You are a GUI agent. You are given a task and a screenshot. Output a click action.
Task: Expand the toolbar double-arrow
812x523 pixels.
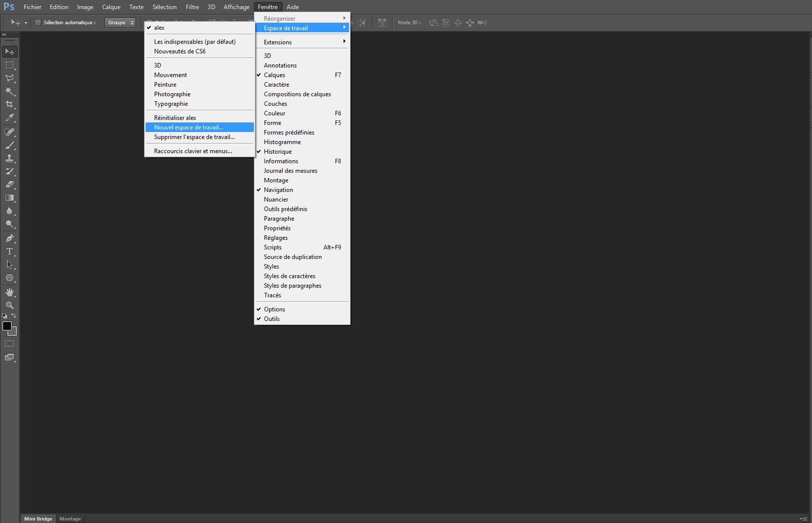coord(5,35)
